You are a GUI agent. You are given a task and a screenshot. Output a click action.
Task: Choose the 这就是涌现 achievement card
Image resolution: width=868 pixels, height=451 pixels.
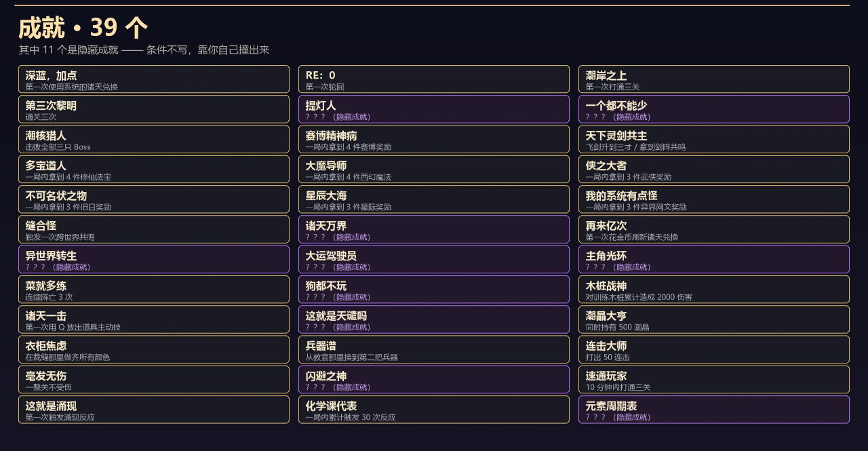point(154,410)
